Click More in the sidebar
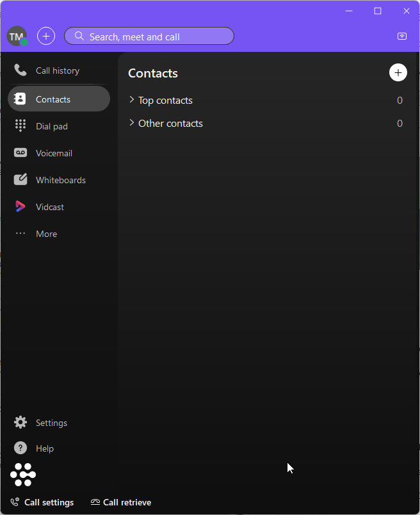This screenshot has width=420, height=515. tap(59, 234)
